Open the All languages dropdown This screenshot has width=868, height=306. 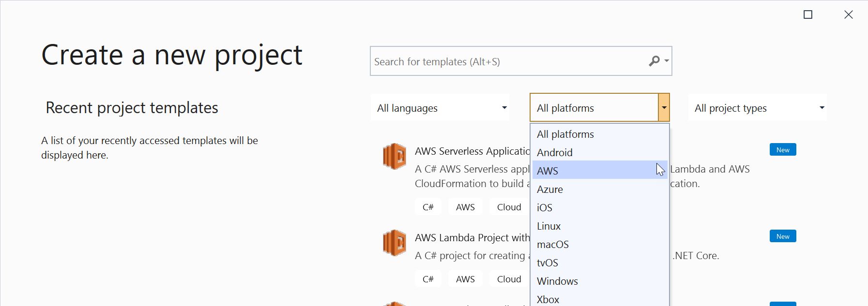pyautogui.click(x=440, y=108)
